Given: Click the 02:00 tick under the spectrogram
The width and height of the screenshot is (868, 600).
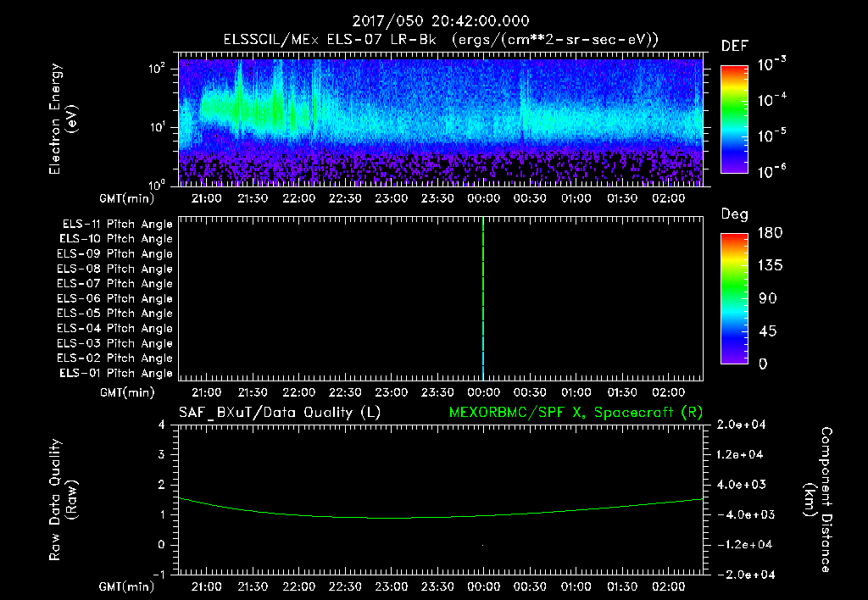Looking at the screenshot, I should click(668, 198).
